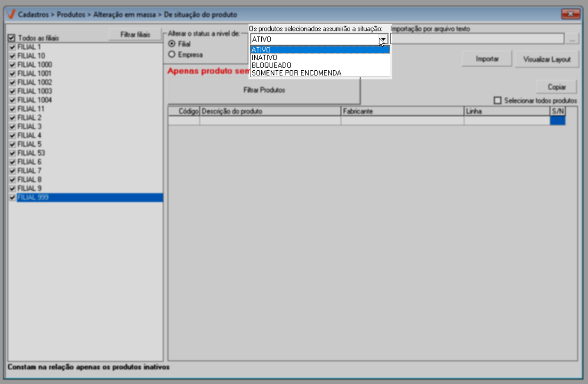Click the Filtrar filiais button
588x384 pixels.
tap(135, 34)
